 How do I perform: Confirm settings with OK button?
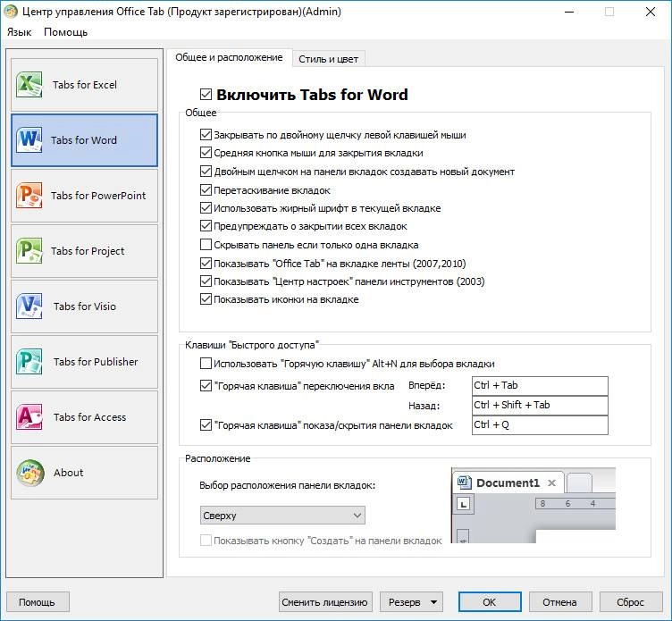(490, 602)
